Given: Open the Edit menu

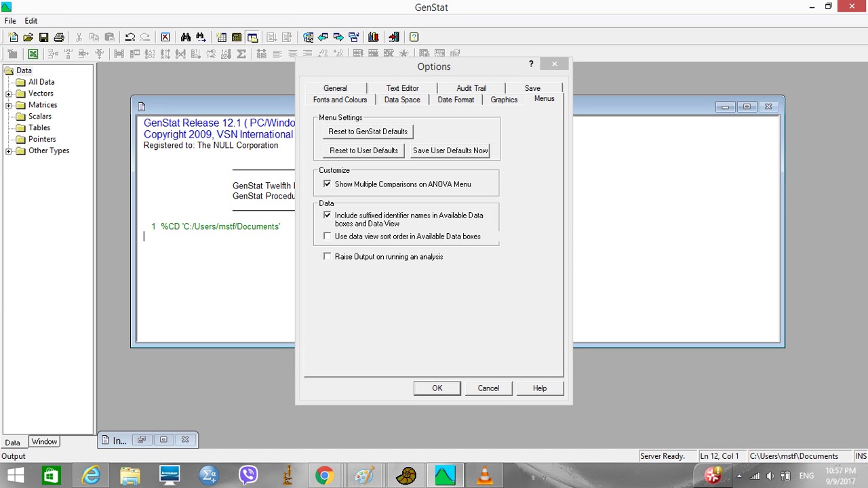Looking at the screenshot, I should 31,21.
